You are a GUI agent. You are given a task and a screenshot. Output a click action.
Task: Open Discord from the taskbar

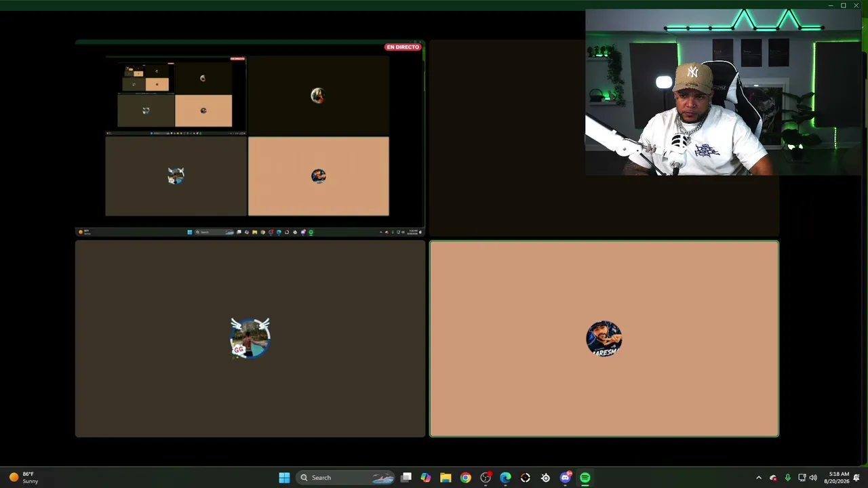[x=566, y=478]
